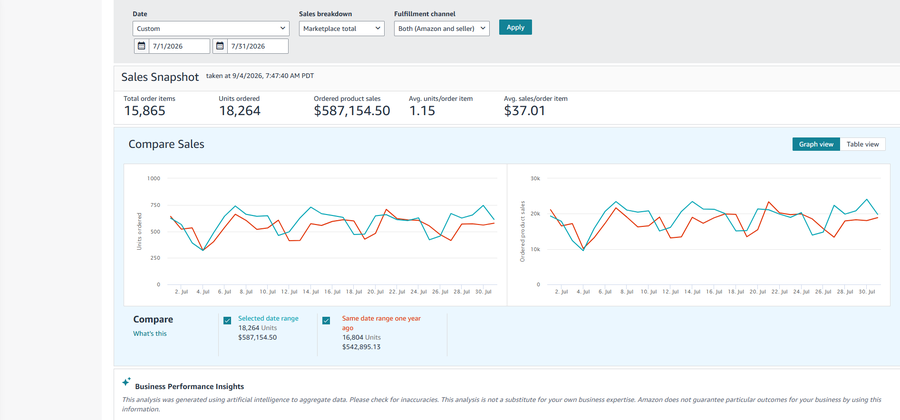
Task: Open the What's this link
Action: click(150, 333)
